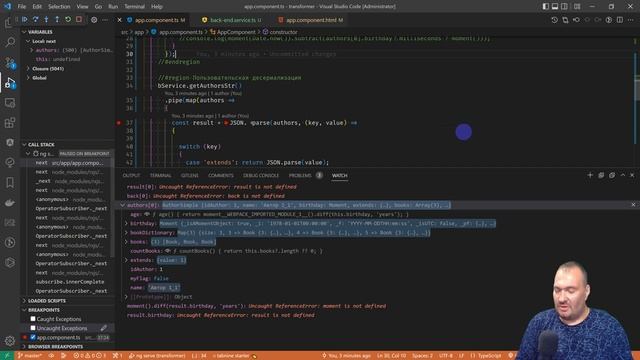Click the ng serve debug status item
The height and width of the screenshot is (360, 640).
(x=157, y=356)
